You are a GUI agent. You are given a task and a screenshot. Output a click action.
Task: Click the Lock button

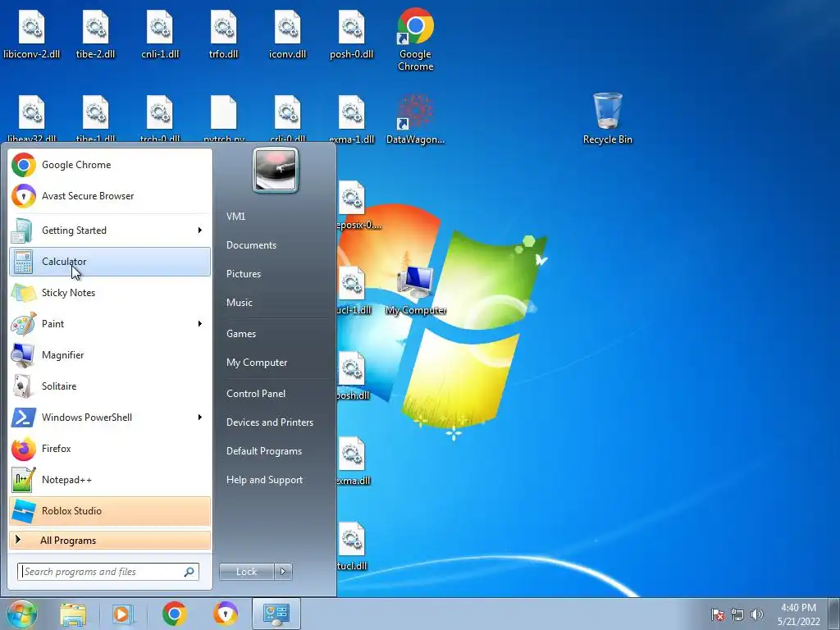click(246, 572)
